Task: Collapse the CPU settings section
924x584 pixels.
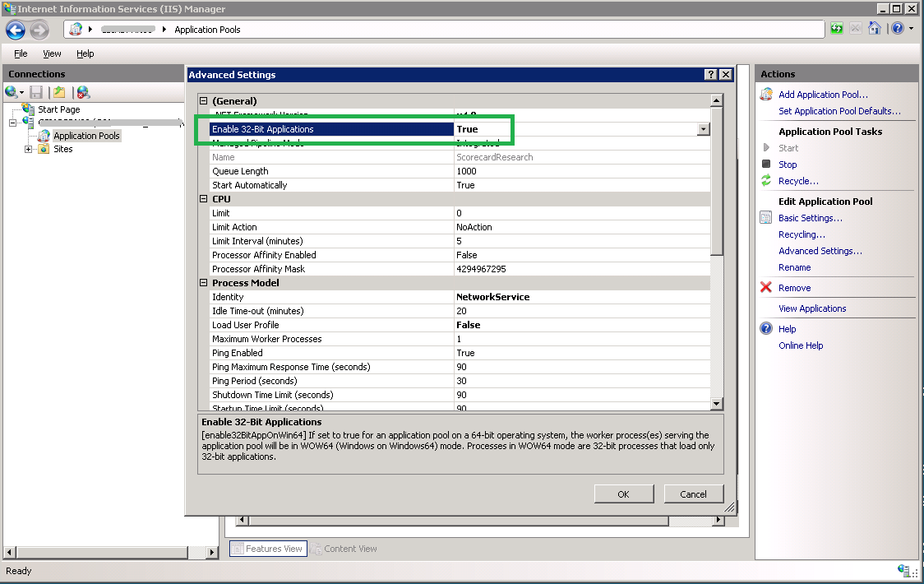Action: pyautogui.click(x=203, y=199)
